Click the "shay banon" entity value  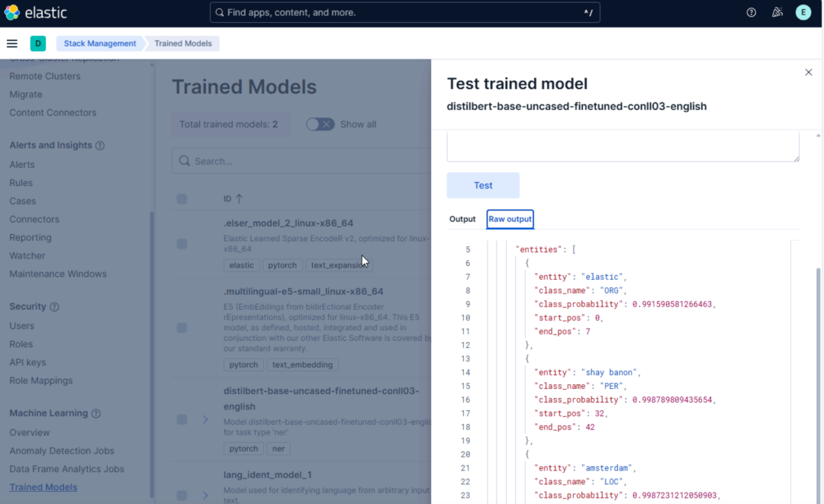(610, 372)
